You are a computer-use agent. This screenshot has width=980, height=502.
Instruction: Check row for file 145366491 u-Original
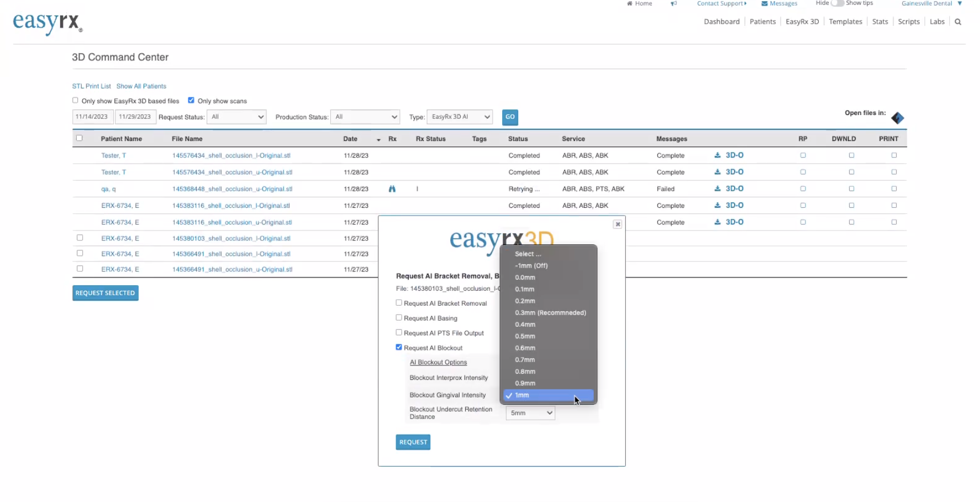[x=80, y=269]
